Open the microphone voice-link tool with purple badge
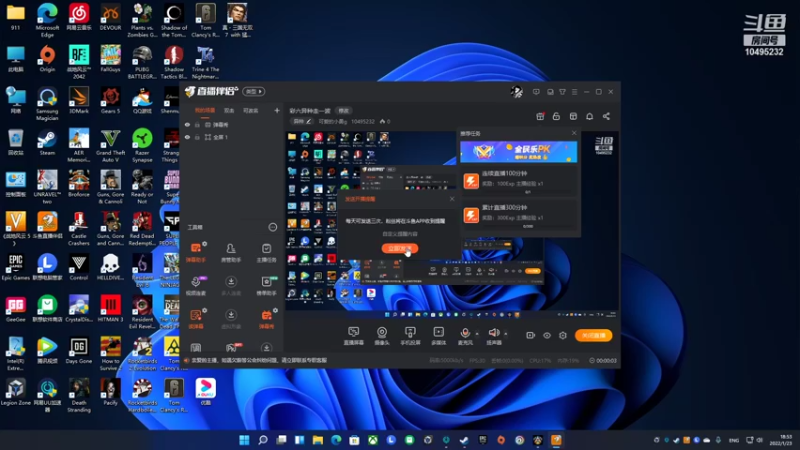 point(196,285)
